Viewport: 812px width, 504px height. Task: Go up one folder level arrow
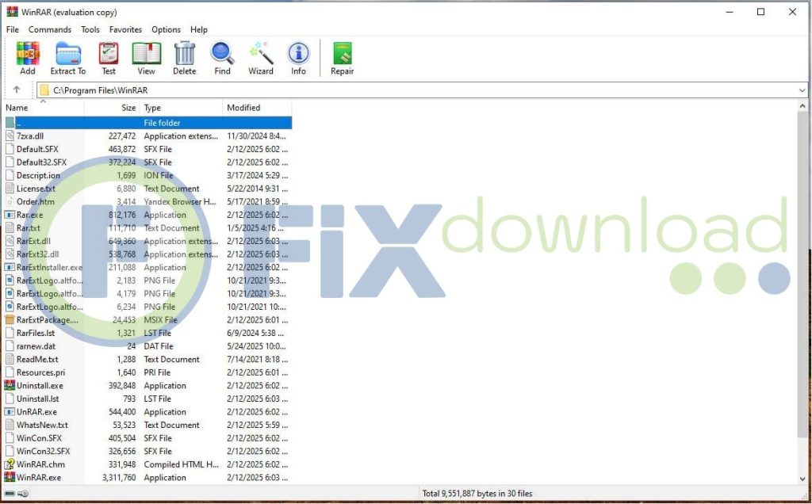pyautogui.click(x=17, y=90)
